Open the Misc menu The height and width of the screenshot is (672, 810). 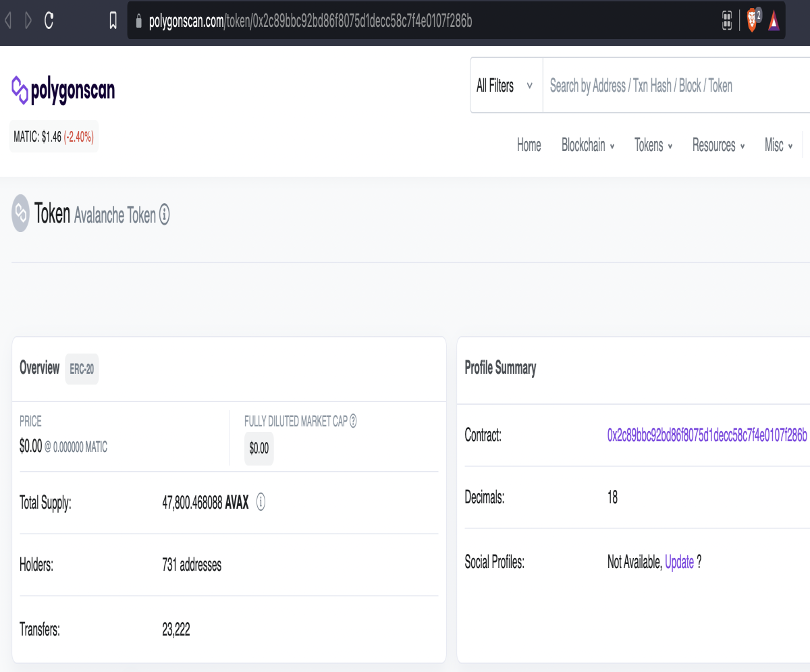point(778,145)
